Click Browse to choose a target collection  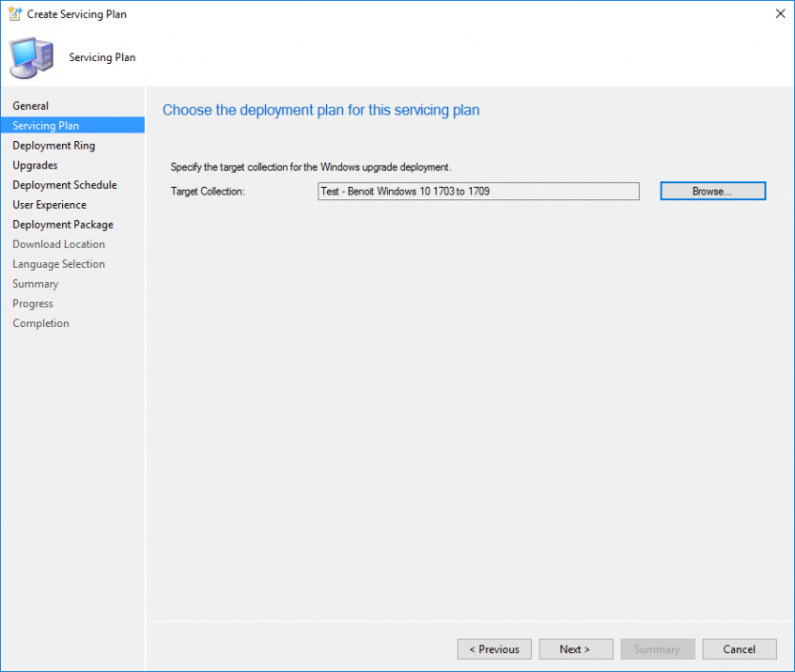coord(712,191)
